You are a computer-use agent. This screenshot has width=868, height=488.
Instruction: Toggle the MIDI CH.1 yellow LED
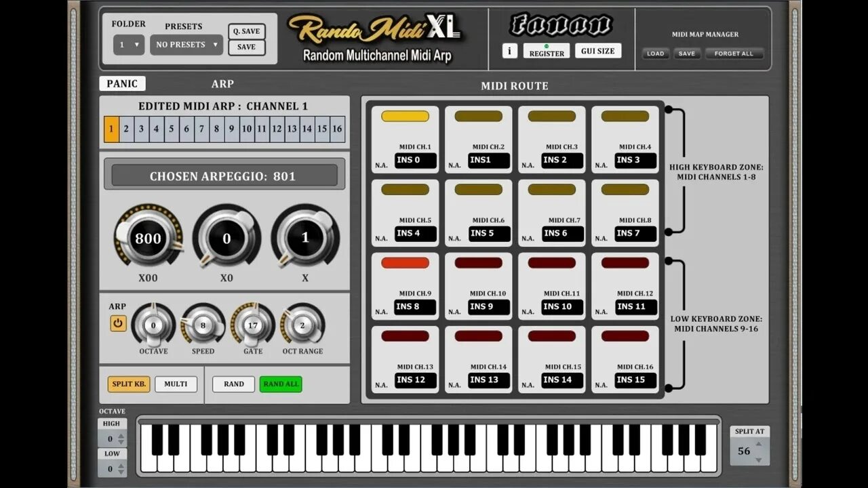point(405,116)
